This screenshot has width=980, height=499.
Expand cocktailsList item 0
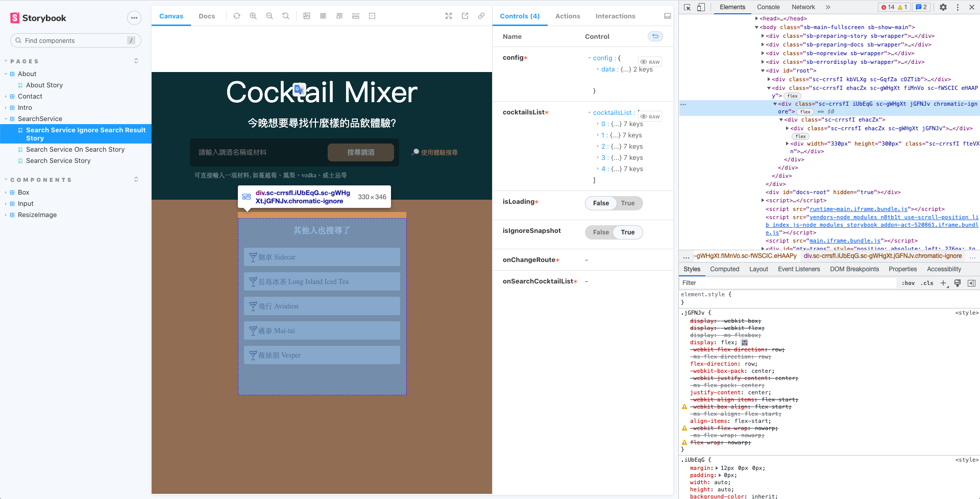598,124
